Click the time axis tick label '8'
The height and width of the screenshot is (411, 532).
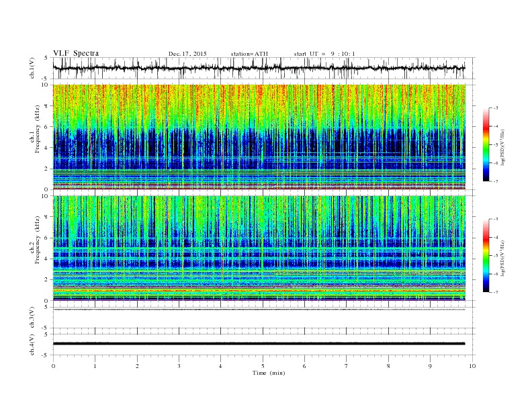coord(388,366)
